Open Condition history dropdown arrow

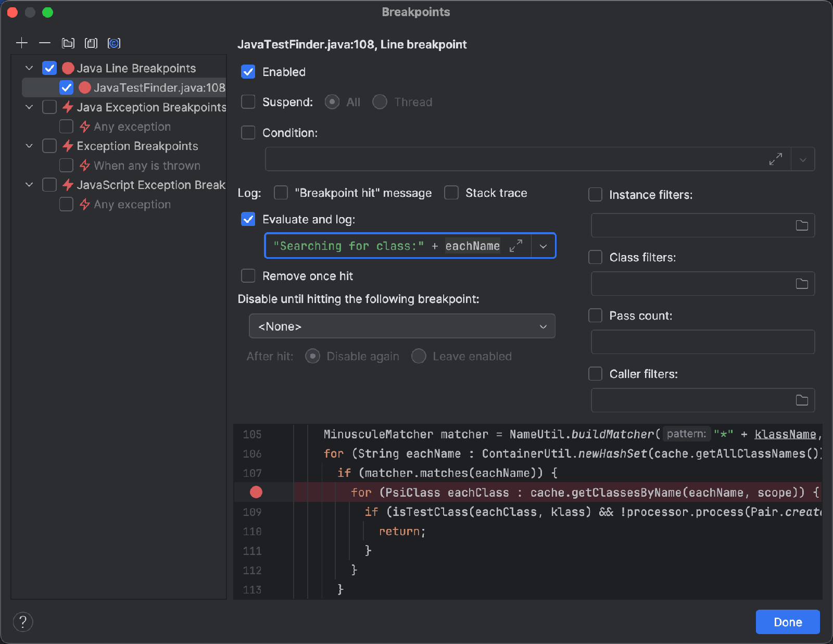pyautogui.click(x=803, y=159)
